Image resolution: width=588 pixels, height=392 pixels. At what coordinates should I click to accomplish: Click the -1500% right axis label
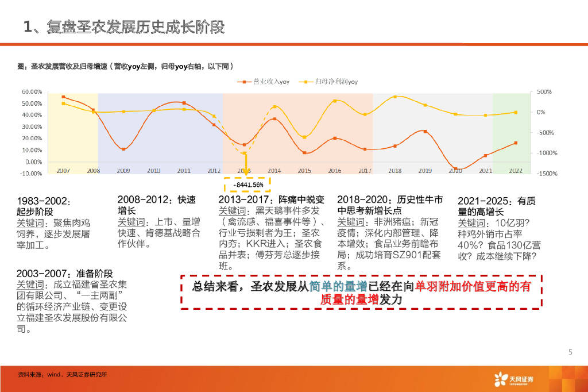(x=547, y=174)
